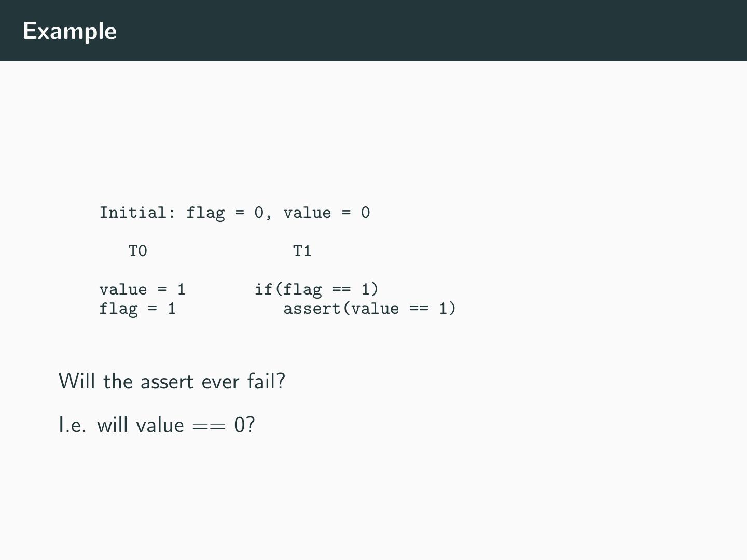The width and height of the screenshot is (747, 560).
Task: Select the T1 thread column header
Action: [x=302, y=251]
